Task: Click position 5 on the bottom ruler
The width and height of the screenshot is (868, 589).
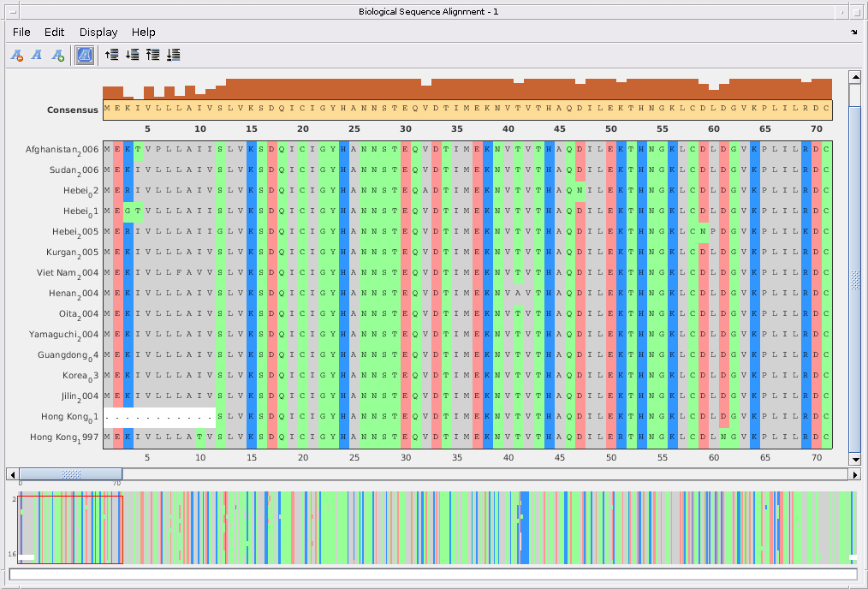Action: click(x=147, y=457)
